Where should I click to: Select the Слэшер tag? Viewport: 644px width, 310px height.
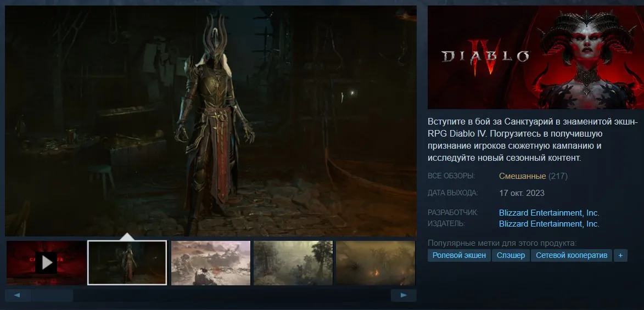coord(511,255)
